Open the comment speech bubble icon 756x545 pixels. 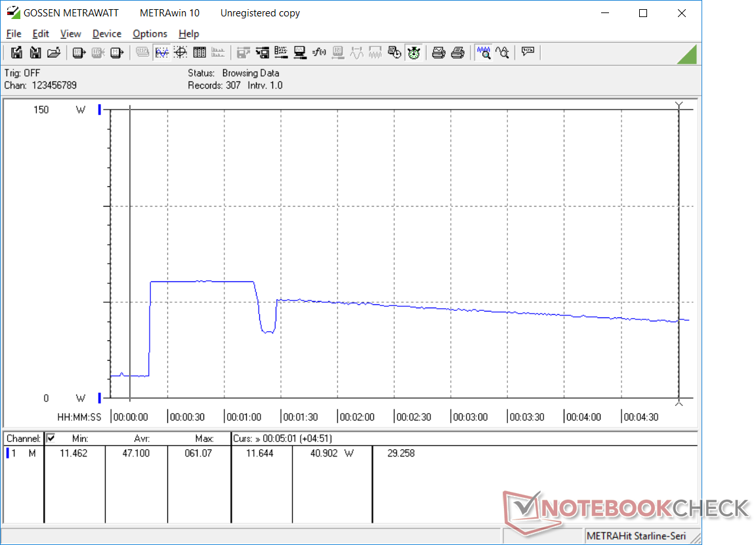(528, 52)
